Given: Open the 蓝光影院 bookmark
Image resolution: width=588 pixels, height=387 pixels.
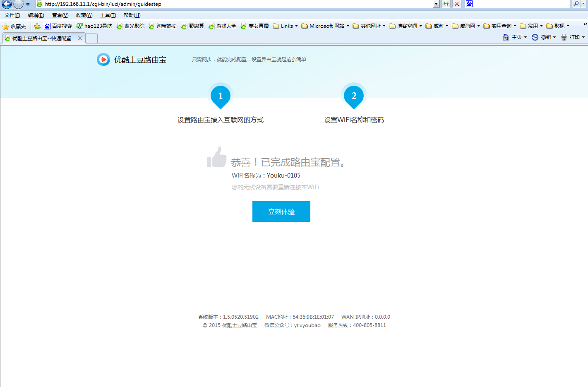Looking at the screenshot, I should (x=130, y=26).
